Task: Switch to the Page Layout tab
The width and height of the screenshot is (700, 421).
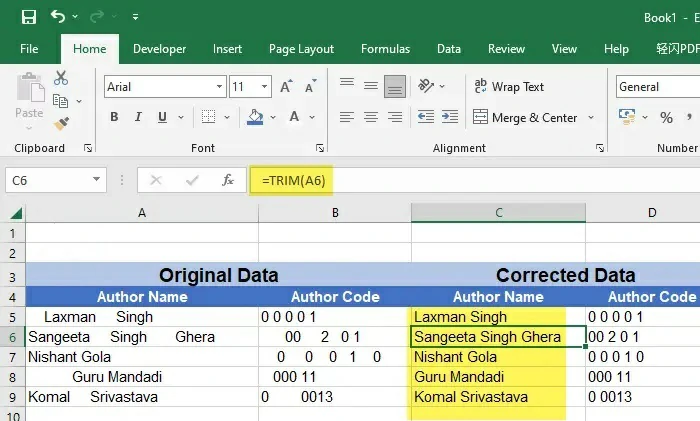Action: [301, 49]
